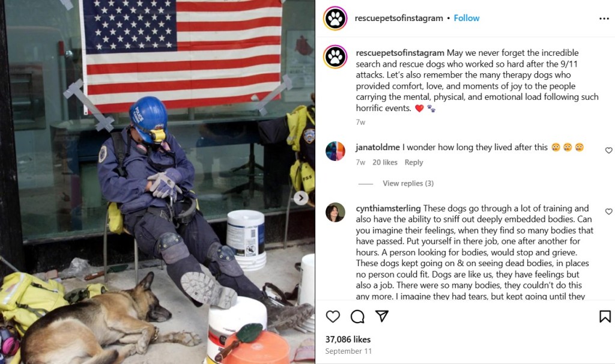Like the post with the heart icon
This screenshot has height=364, width=615.
point(333,316)
